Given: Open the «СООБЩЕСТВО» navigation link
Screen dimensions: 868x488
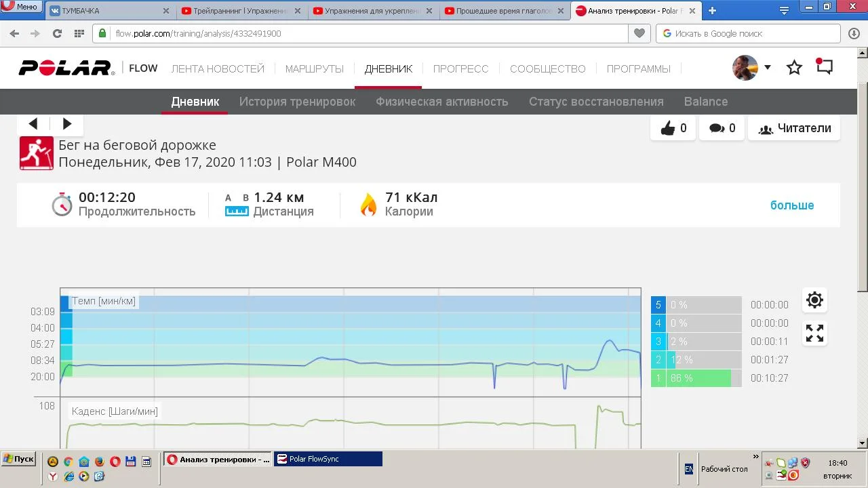Looking at the screenshot, I should point(547,68).
